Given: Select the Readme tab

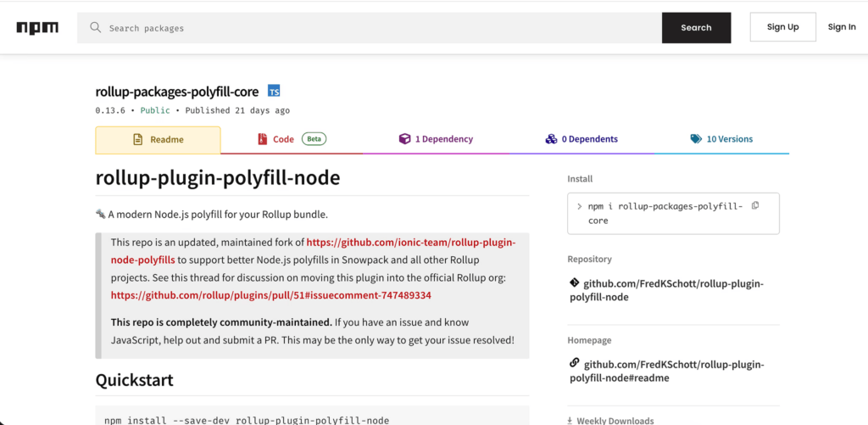Looking at the screenshot, I should pos(158,140).
